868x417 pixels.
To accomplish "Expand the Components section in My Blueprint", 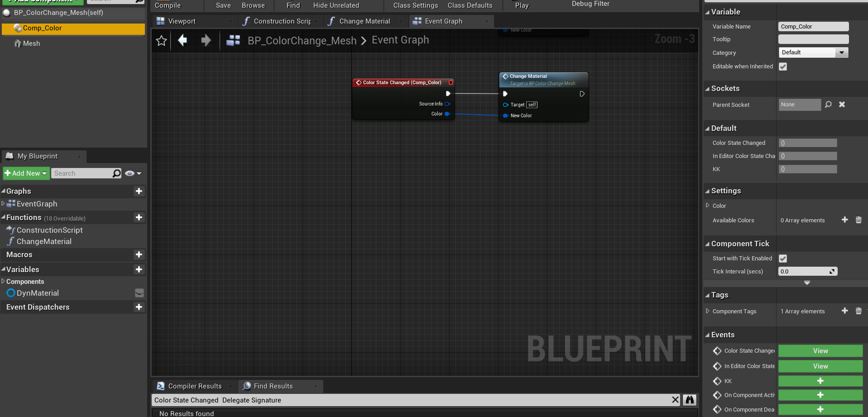I will [4, 281].
